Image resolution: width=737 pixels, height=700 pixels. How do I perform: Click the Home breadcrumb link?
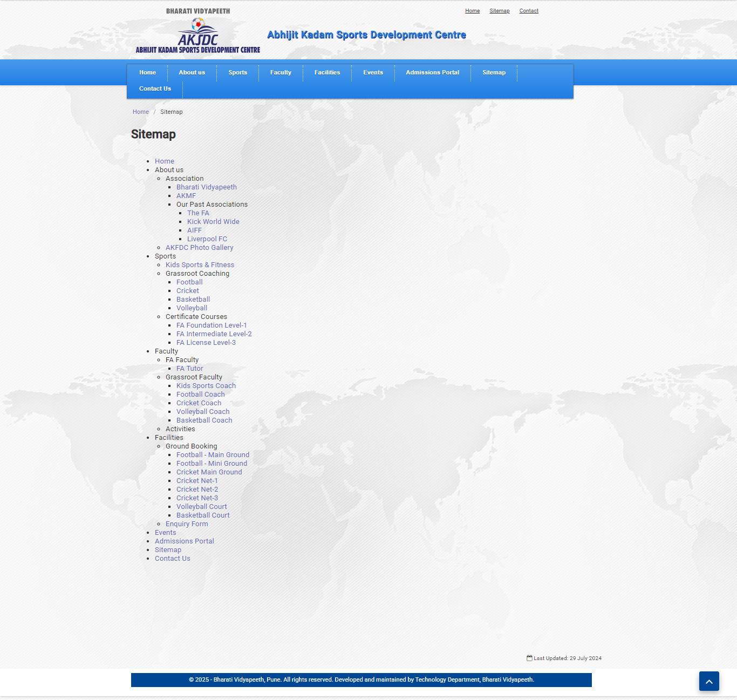[x=141, y=112]
